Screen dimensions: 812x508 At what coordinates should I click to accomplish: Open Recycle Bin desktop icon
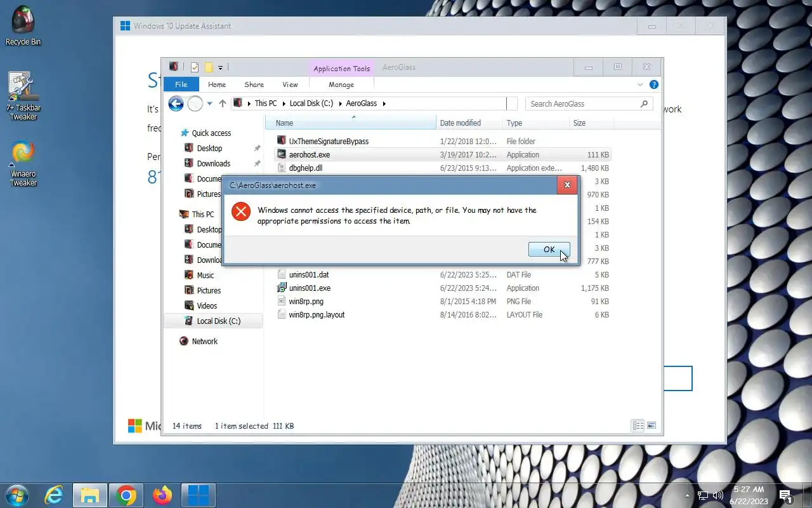click(23, 27)
